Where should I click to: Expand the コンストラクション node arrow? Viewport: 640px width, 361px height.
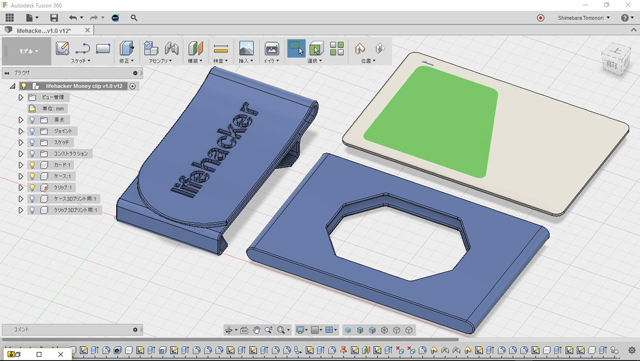click(x=21, y=154)
